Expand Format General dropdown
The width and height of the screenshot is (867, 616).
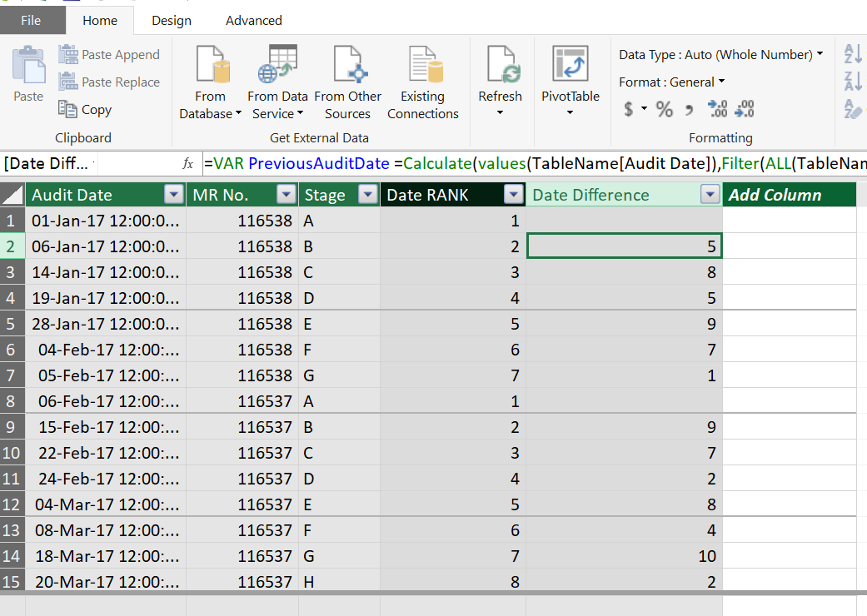721,82
